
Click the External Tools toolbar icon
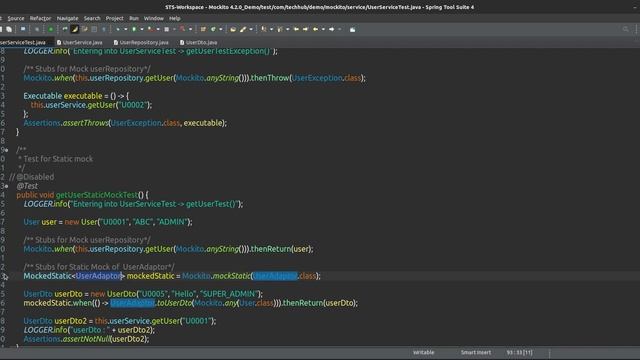coord(182,29)
